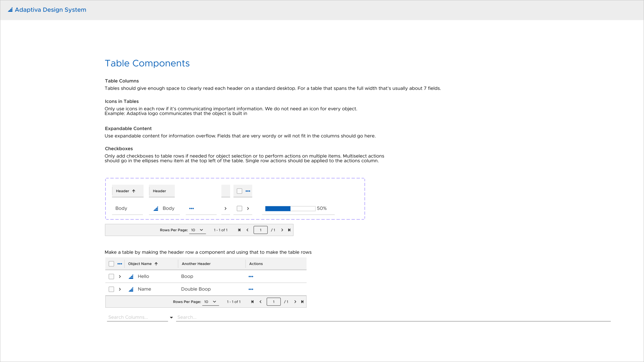Click the ellipsis actions icon in Hello row
The height and width of the screenshot is (362, 644).
tap(251, 277)
